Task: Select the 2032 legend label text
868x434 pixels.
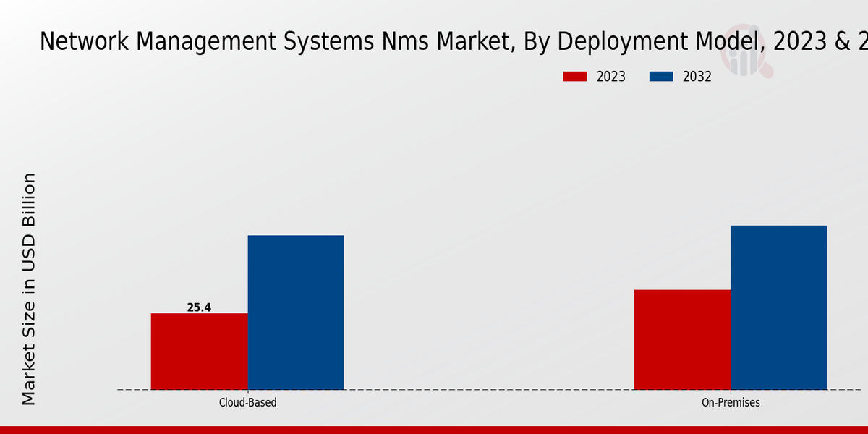Action: pos(697,77)
